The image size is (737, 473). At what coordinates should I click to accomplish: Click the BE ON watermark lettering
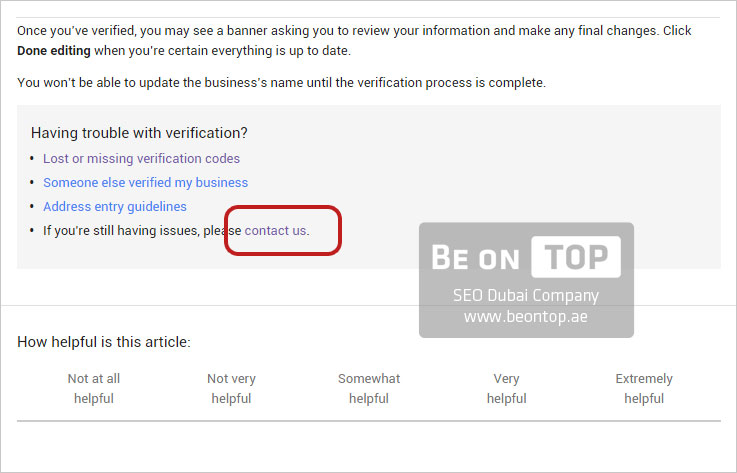coord(475,258)
